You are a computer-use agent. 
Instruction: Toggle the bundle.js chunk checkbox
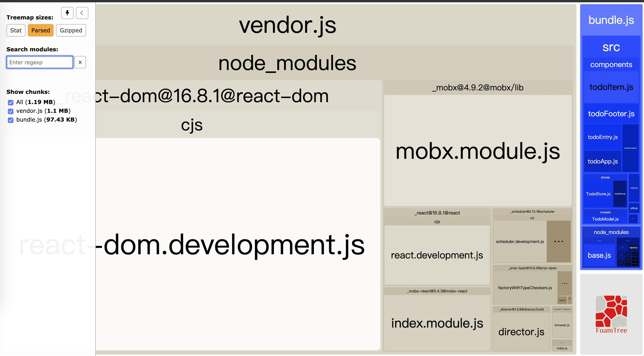tap(10, 120)
